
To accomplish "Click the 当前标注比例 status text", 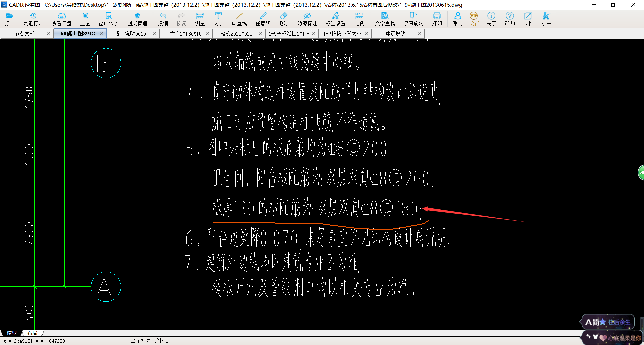I will click(x=150, y=341).
